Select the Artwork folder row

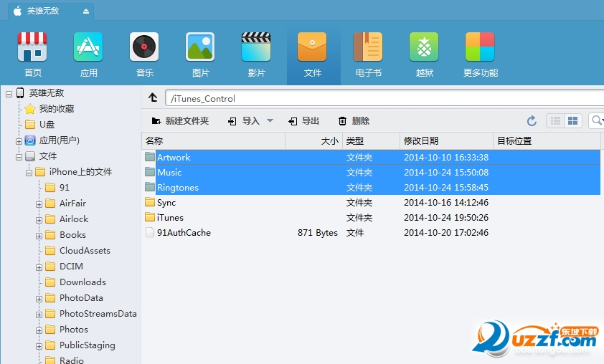(x=372, y=157)
